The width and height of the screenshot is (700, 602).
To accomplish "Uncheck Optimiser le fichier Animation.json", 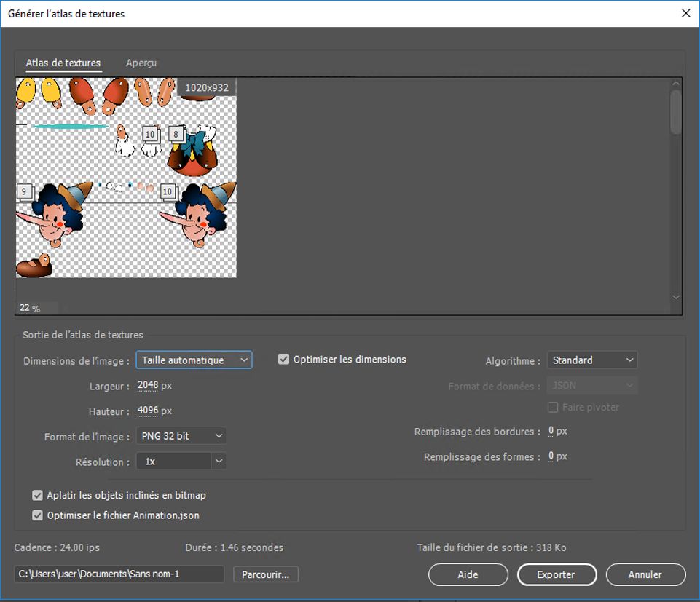I will coord(38,515).
